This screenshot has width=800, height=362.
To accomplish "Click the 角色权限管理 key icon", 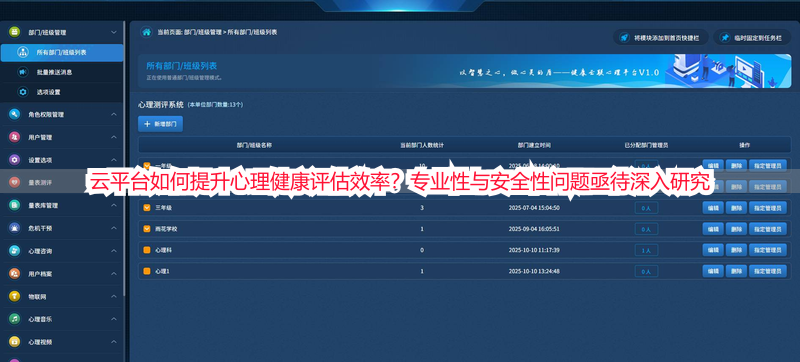I will 14,115.
